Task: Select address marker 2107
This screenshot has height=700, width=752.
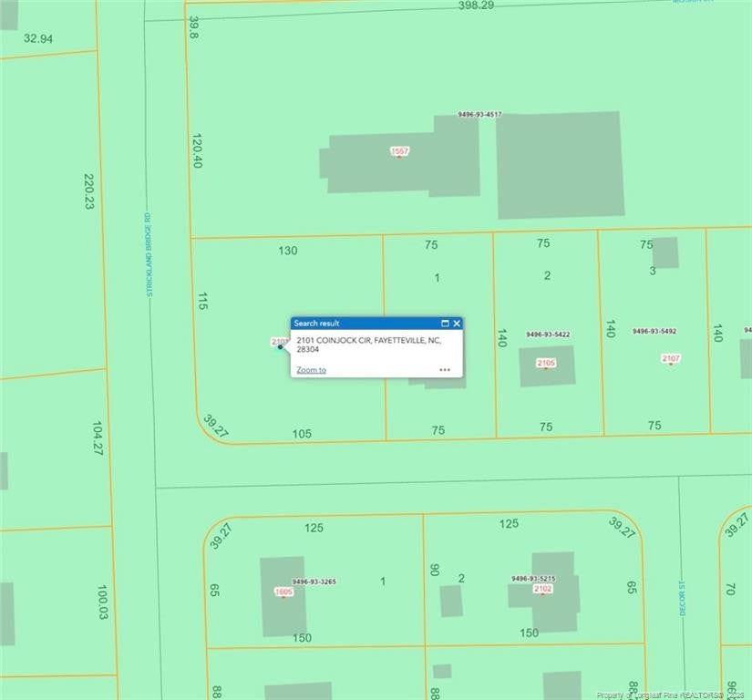Action: point(671,358)
